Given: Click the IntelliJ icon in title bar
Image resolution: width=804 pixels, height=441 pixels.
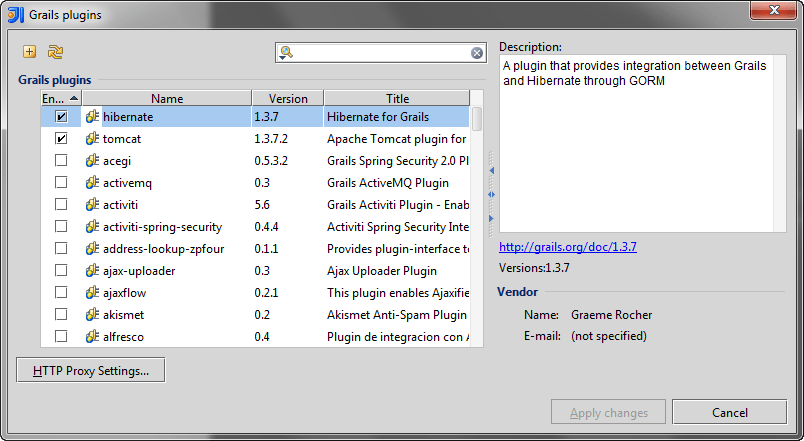Looking at the screenshot, I should point(15,15).
